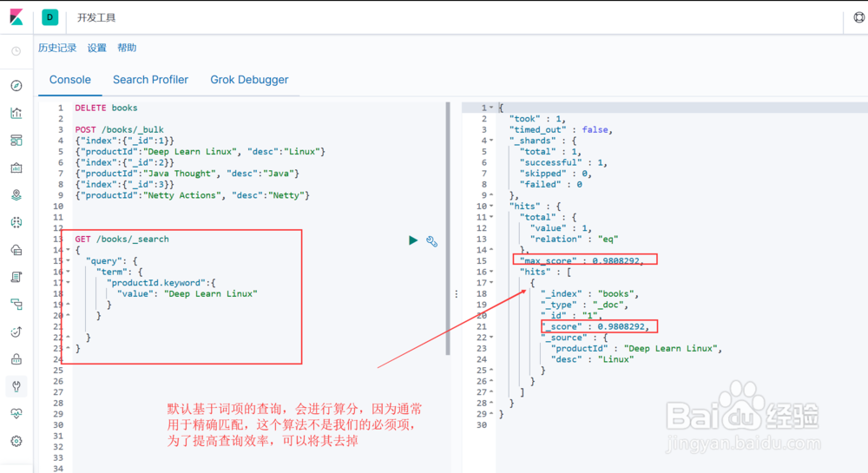Open APM from the sidebar
Viewport: 868px width, 473px height.
coord(16,305)
